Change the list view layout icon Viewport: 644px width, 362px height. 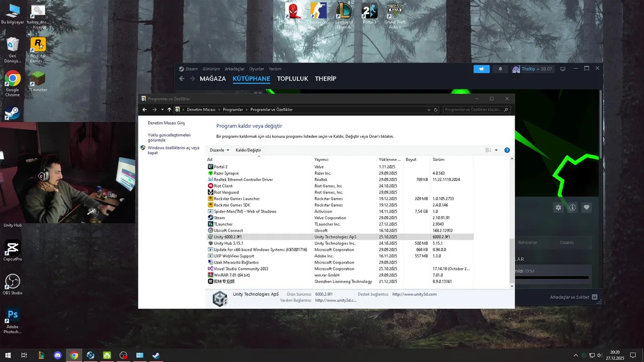point(488,150)
